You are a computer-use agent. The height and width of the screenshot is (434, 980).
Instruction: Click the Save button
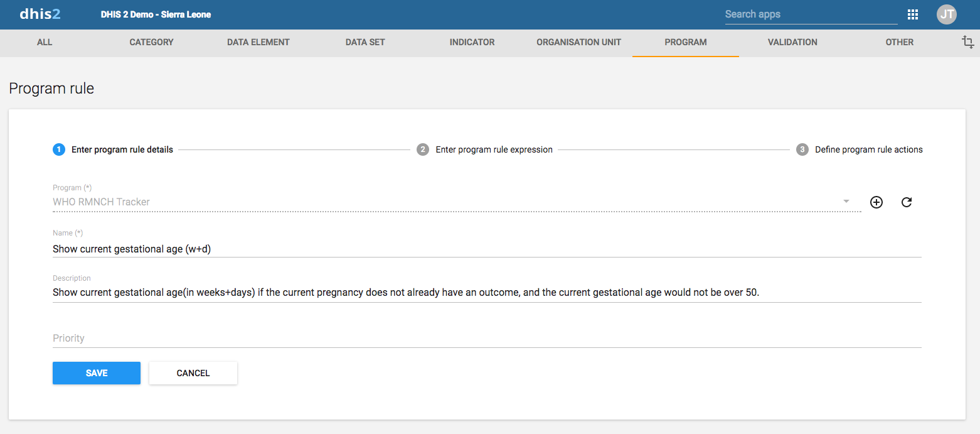pos(97,373)
